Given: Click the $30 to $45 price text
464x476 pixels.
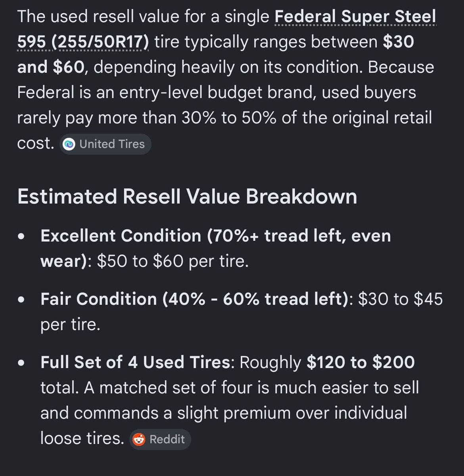Looking at the screenshot, I should click(x=401, y=299).
